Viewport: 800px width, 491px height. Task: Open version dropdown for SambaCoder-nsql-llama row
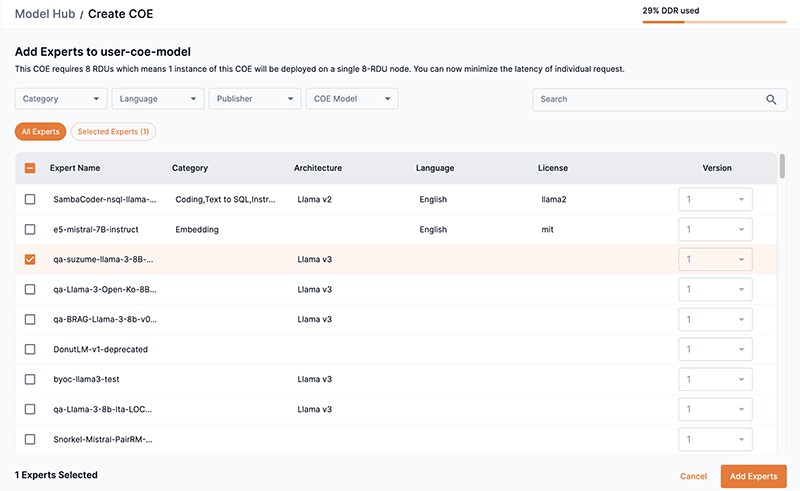click(x=715, y=200)
